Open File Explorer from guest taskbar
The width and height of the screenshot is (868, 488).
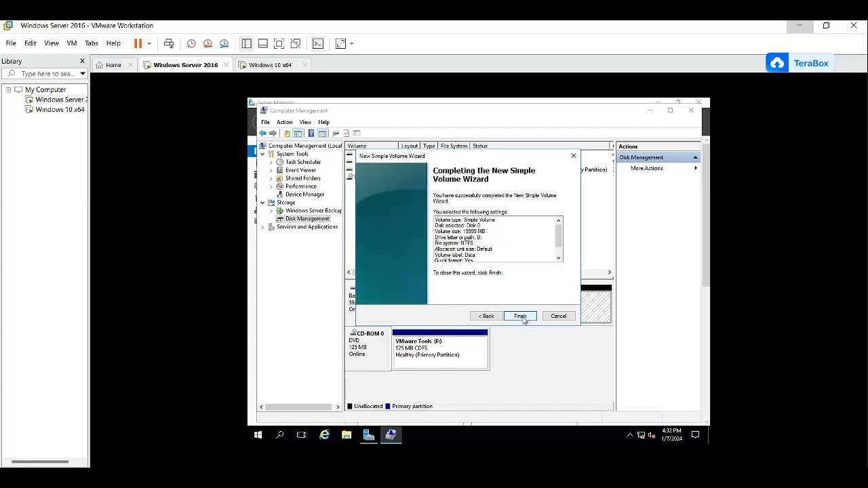[347, 435]
